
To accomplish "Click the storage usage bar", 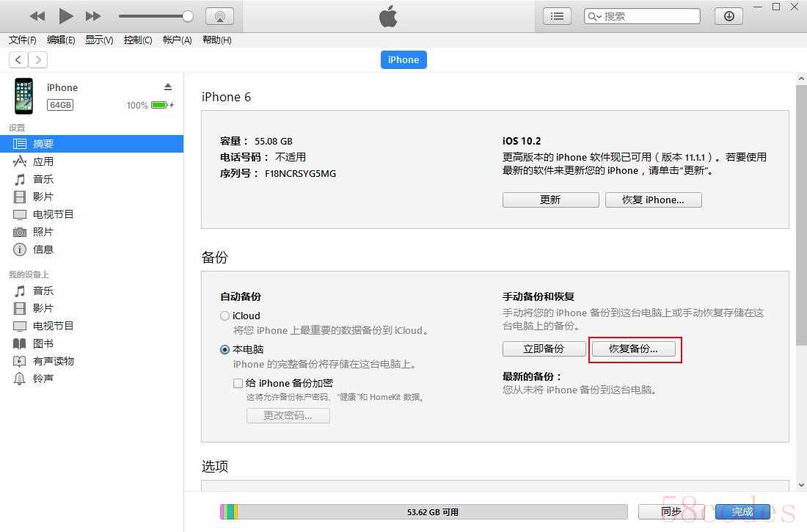I will coord(423,511).
